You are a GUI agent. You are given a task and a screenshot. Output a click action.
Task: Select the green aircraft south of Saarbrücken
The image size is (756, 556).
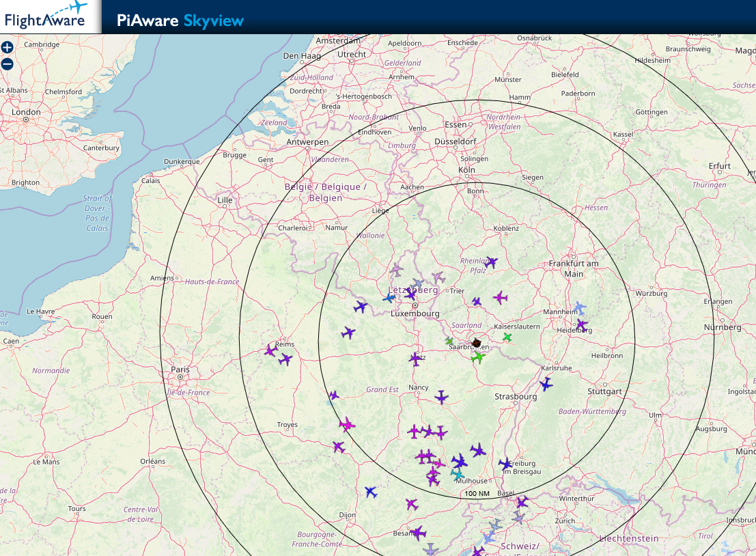pyautogui.click(x=478, y=357)
